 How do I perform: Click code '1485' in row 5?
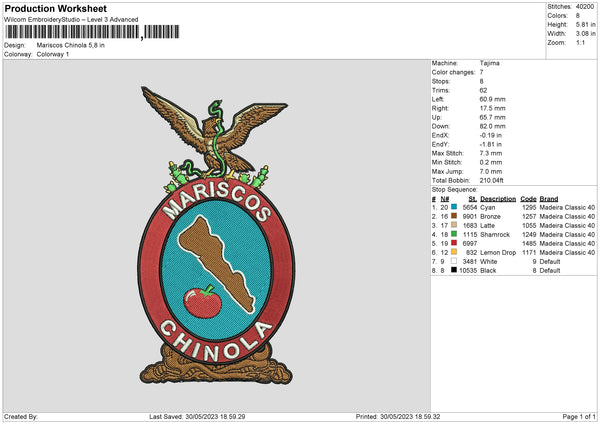click(x=529, y=243)
